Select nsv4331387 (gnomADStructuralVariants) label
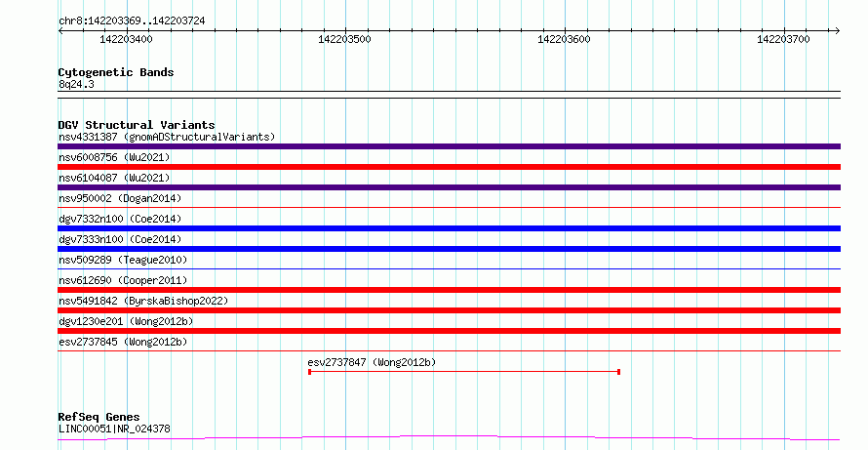This screenshot has width=868, height=450. coord(167,137)
